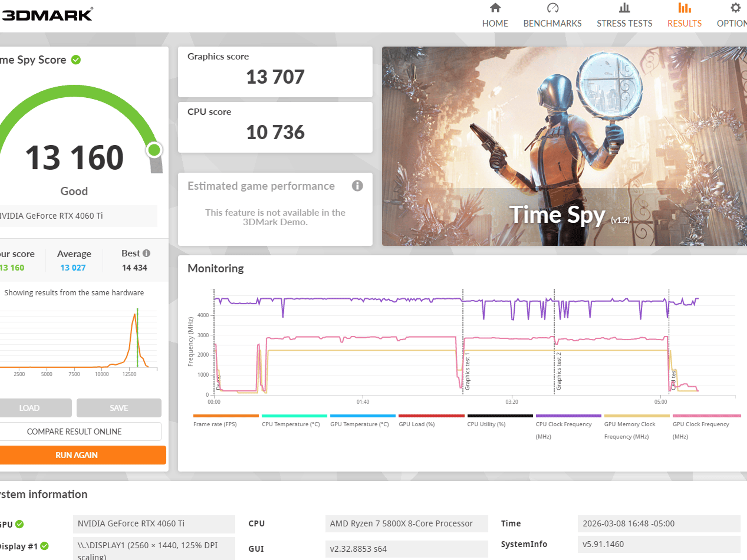Click the GUI version v2.32.8853 s64
The image size is (747, 560).
click(x=407, y=549)
